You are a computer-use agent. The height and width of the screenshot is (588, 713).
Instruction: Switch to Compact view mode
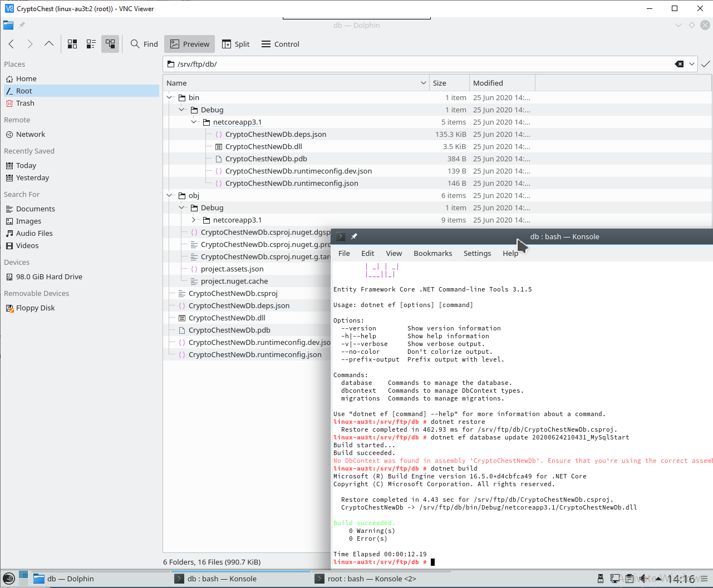91,44
